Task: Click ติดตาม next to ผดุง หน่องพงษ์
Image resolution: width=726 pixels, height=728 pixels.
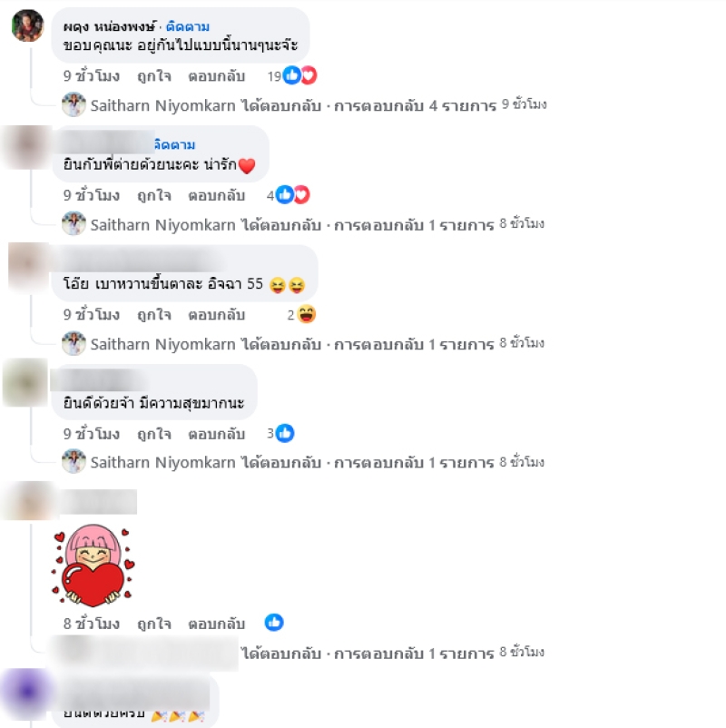Action: click(188, 26)
